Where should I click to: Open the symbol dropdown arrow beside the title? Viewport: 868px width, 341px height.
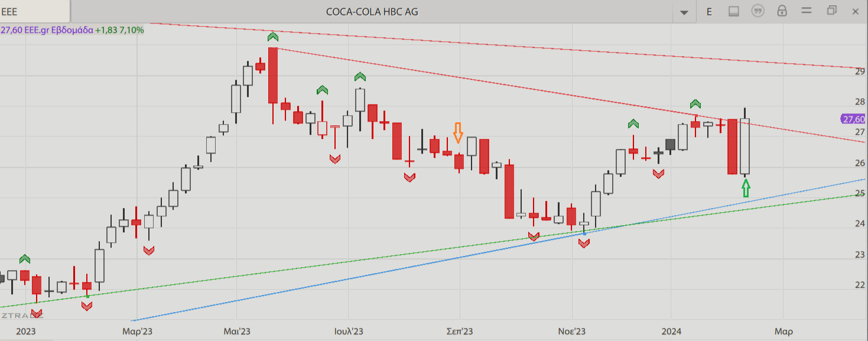pyautogui.click(x=684, y=12)
